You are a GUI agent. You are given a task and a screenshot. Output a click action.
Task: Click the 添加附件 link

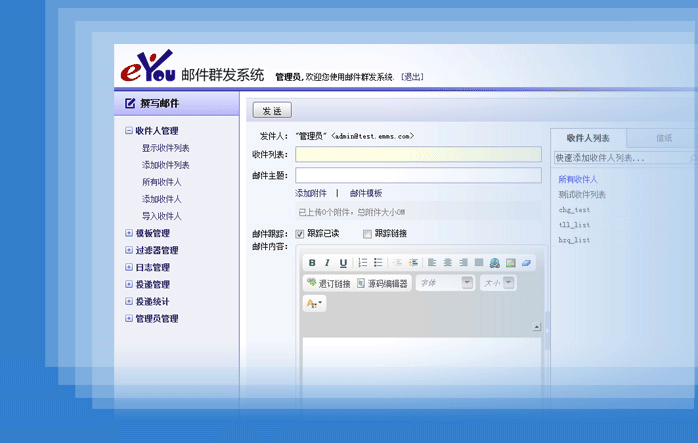tap(311, 193)
